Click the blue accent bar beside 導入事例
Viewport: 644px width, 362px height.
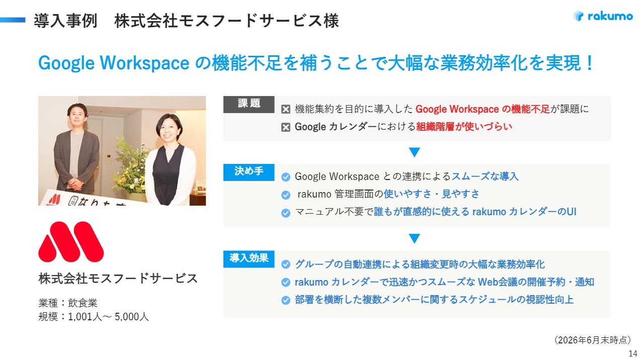[13, 20]
